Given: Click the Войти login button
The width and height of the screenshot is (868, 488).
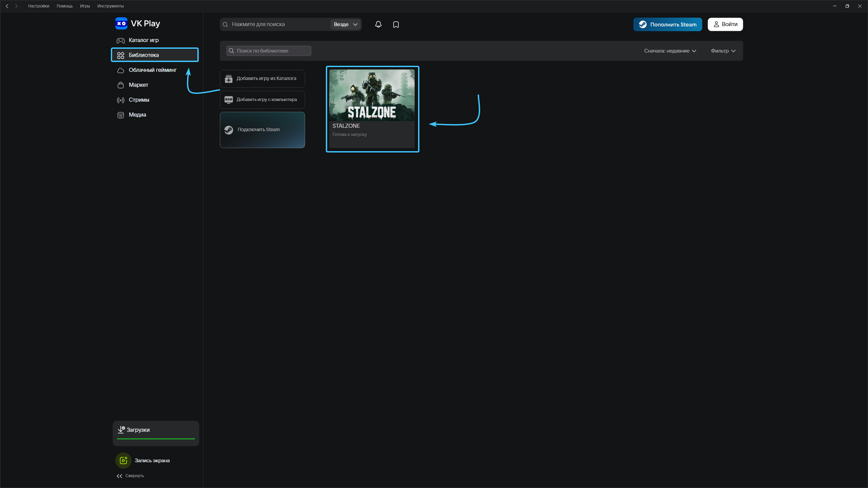Looking at the screenshot, I should point(725,24).
